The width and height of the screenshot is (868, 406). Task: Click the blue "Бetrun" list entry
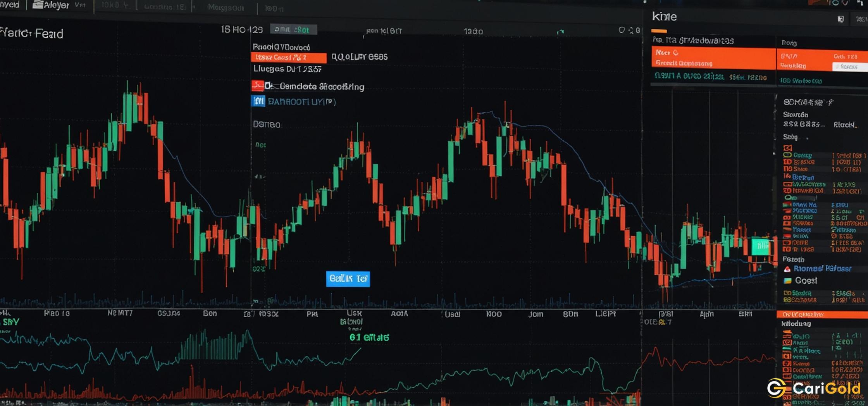(803, 177)
